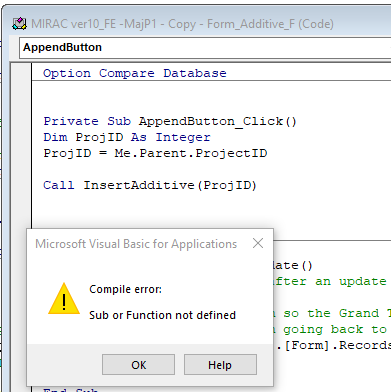Click the VBA code window icon in title bar
Viewport: 391px width, 392px height.
coord(19,24)
